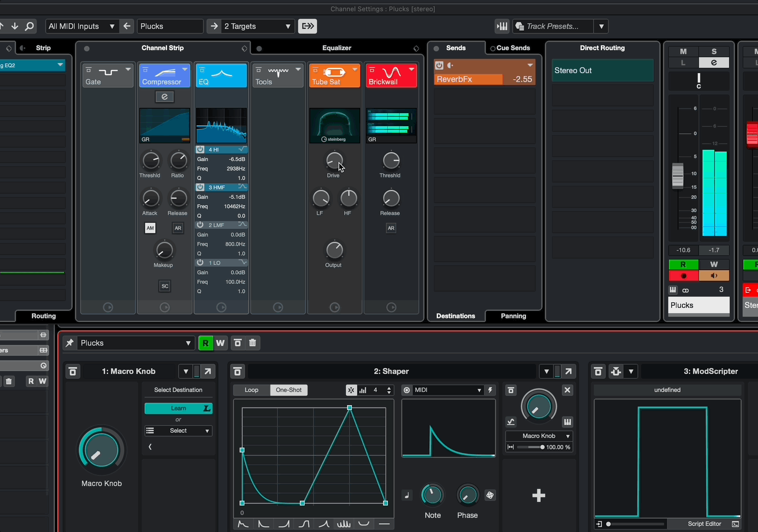Viewport: 758px width, 532px height.
Task: Switch to the Panning tab
Action: pos(514,316)
